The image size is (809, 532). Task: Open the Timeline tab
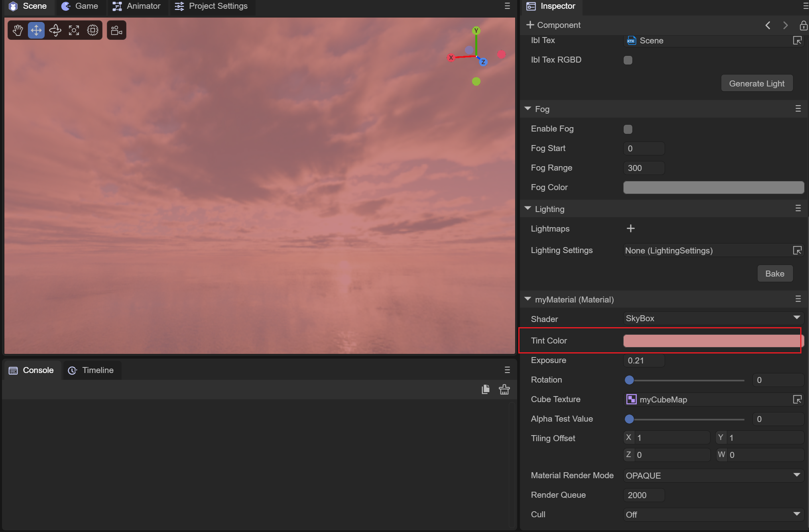[91, 370]
